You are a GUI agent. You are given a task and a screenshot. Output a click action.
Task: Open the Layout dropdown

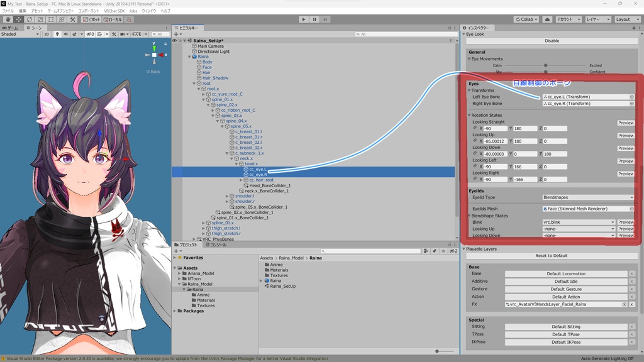(x=627, y=19)
